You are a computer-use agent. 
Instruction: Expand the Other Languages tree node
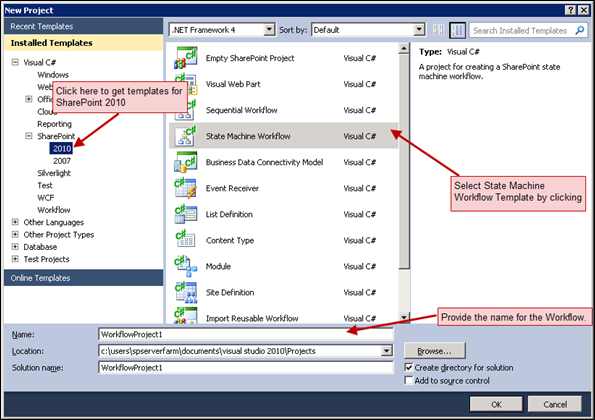click(x=15, y=222)
